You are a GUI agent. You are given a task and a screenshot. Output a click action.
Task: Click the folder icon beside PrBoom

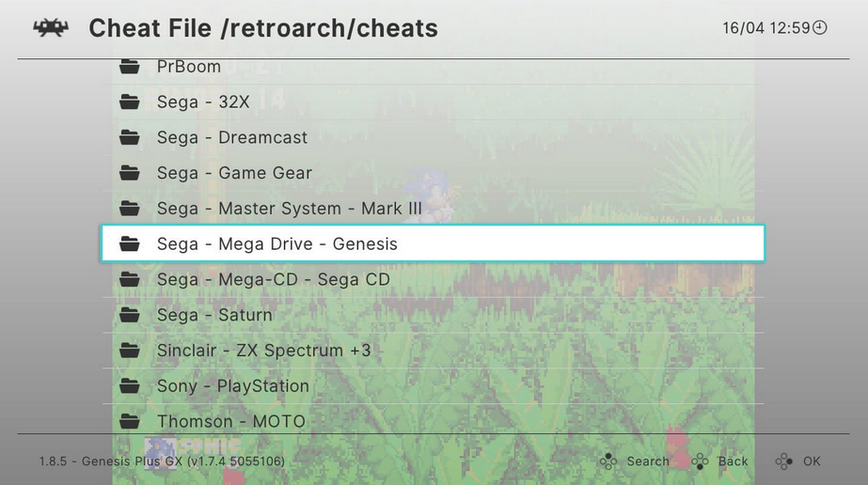[130, 67]
